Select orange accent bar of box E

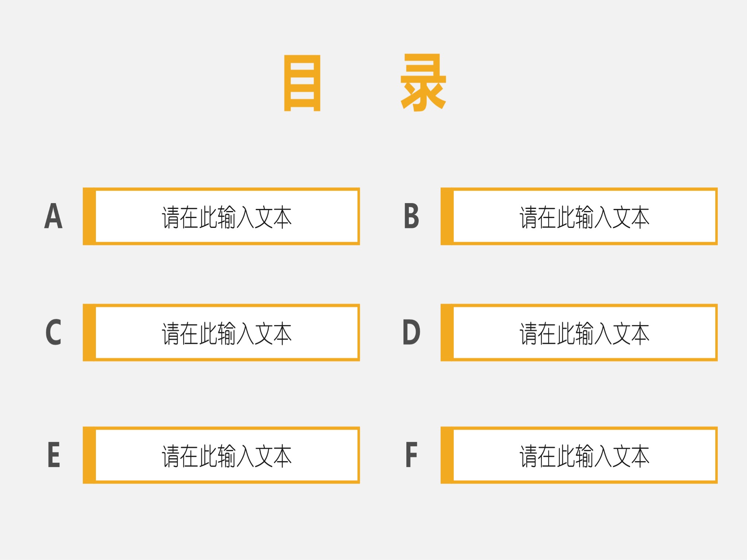pos(89,455)
